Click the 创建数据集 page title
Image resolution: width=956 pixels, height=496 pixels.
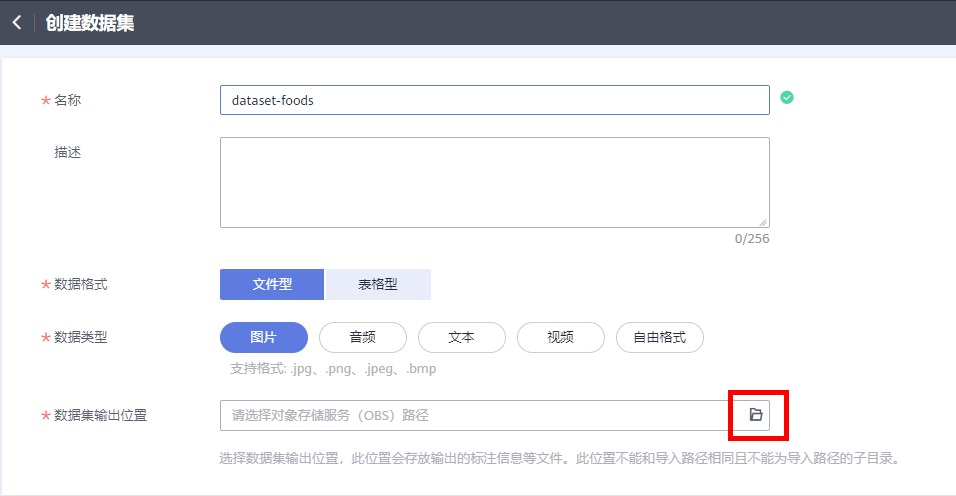(90, 22)
